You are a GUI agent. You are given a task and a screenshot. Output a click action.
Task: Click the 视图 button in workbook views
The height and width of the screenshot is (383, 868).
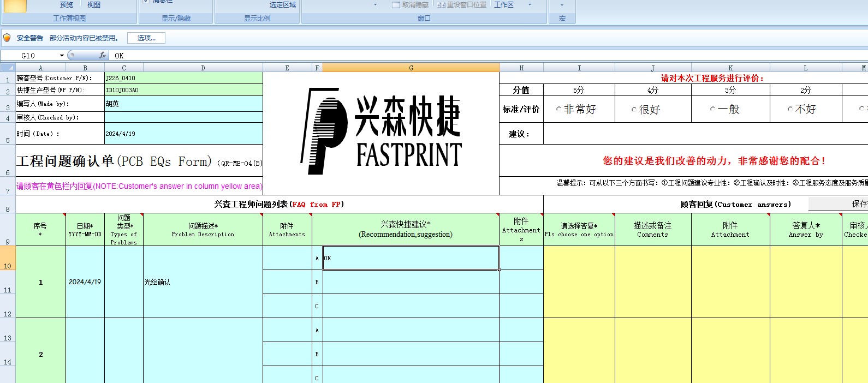pos(94,4)
